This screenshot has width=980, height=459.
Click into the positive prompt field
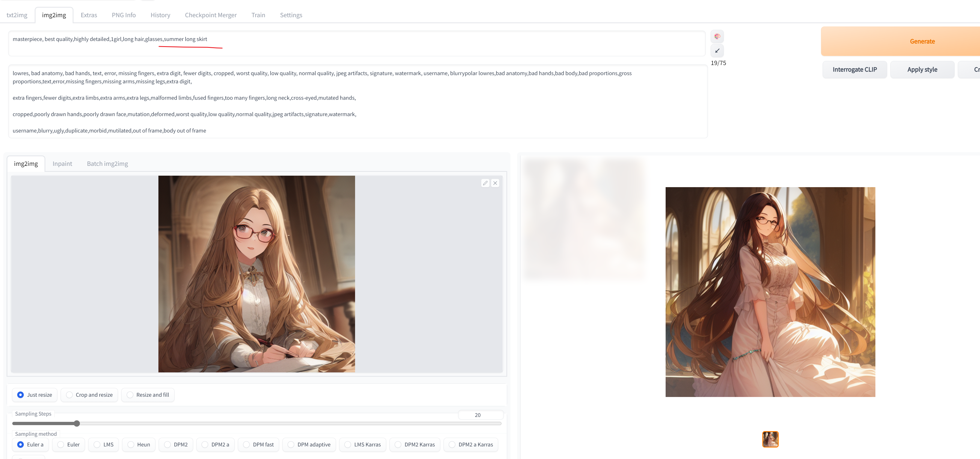point(356,43)
